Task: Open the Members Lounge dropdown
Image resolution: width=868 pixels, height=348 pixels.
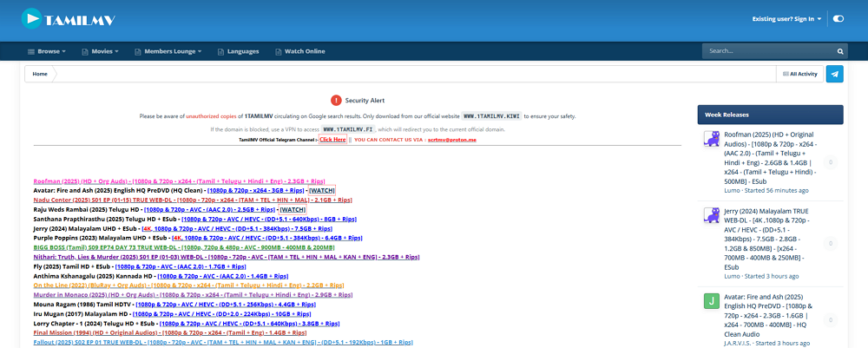Action: [x=172, y=52]
